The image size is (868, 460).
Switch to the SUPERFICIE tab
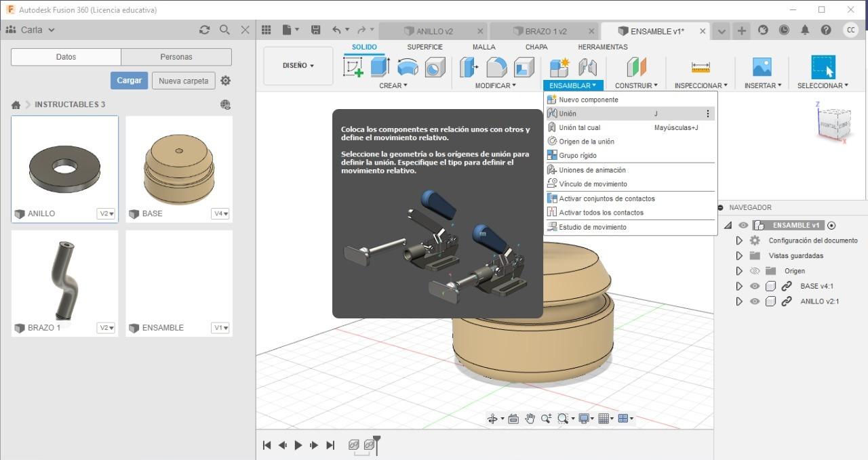point(425,47)
